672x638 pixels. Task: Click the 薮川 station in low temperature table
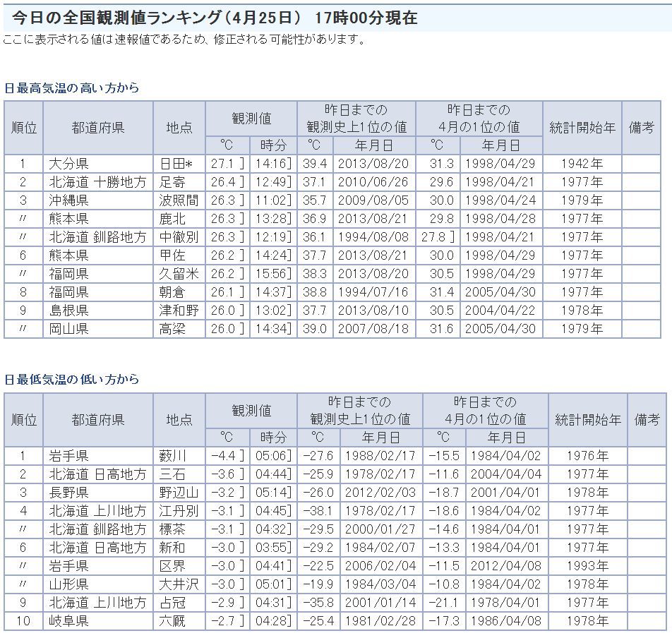(173, 456)
